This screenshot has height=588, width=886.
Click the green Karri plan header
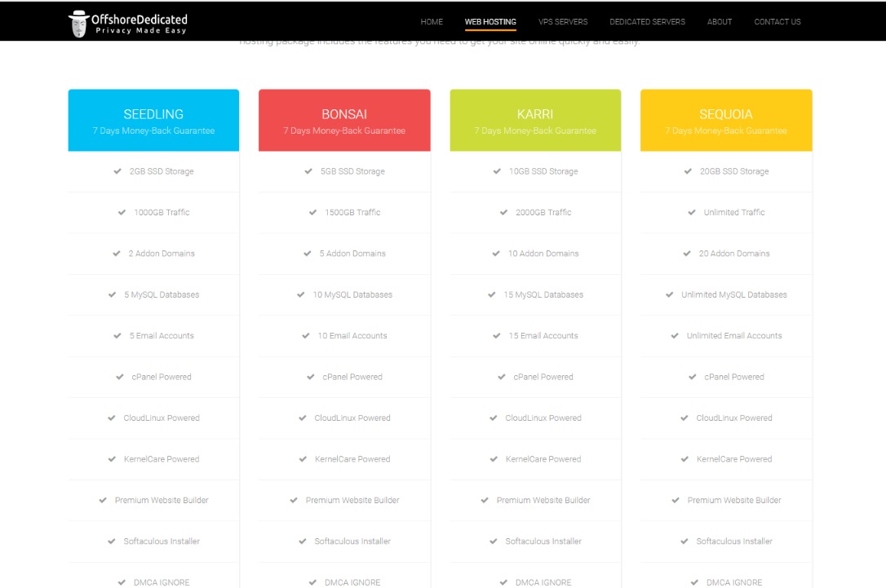535,121
